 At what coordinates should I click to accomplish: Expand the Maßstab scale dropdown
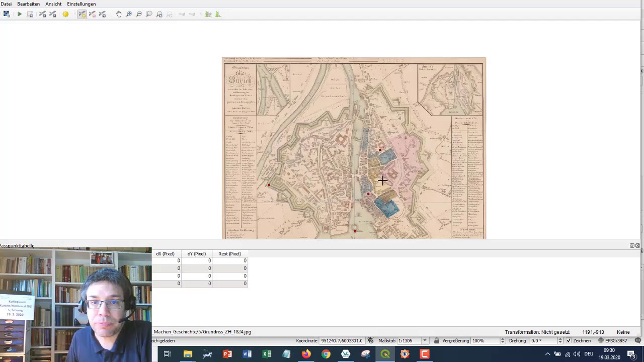pyautogui.click(x=425, y=340)
